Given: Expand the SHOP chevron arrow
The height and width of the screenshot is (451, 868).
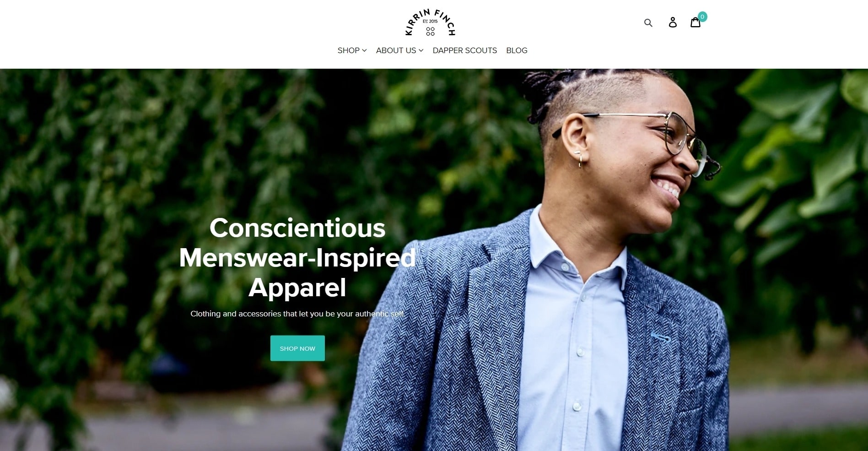Looking at the screenshot, I should [x=364, y=50].
